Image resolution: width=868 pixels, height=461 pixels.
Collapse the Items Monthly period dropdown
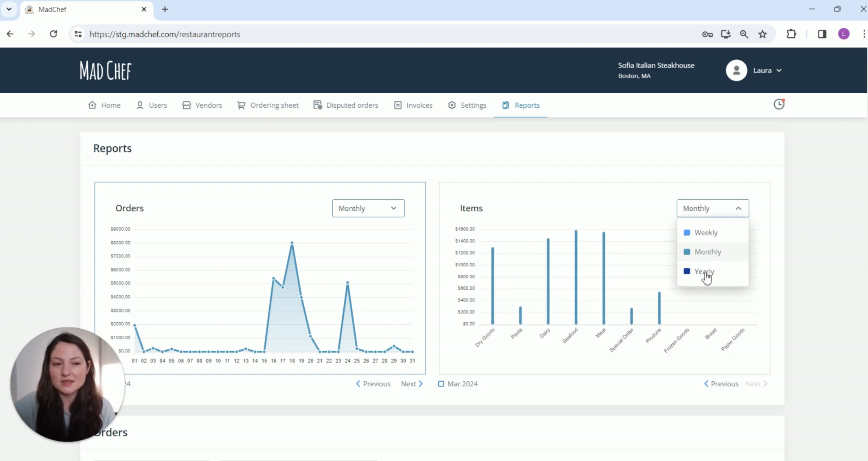[712, 208]
